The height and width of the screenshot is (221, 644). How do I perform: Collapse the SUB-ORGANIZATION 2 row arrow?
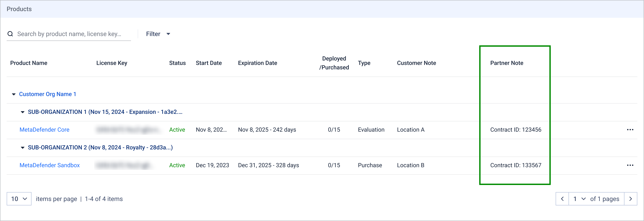(x=23, y=147)
